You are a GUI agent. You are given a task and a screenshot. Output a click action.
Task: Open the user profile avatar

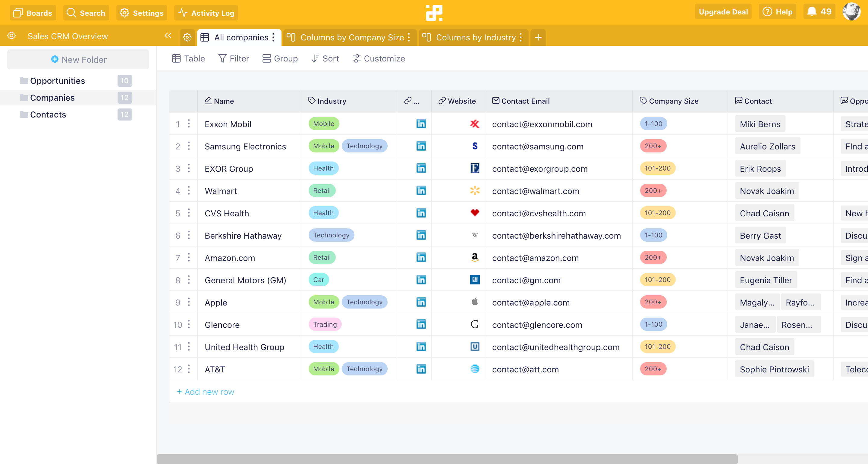click(851, 12)
